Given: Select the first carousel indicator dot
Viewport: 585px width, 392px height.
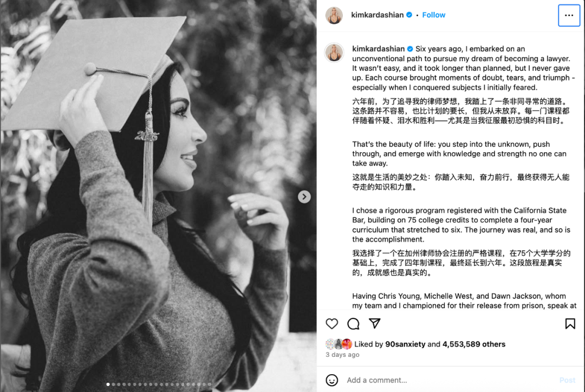Looking at the screenshot, I should pyautogui.click(x=108, y=384).
